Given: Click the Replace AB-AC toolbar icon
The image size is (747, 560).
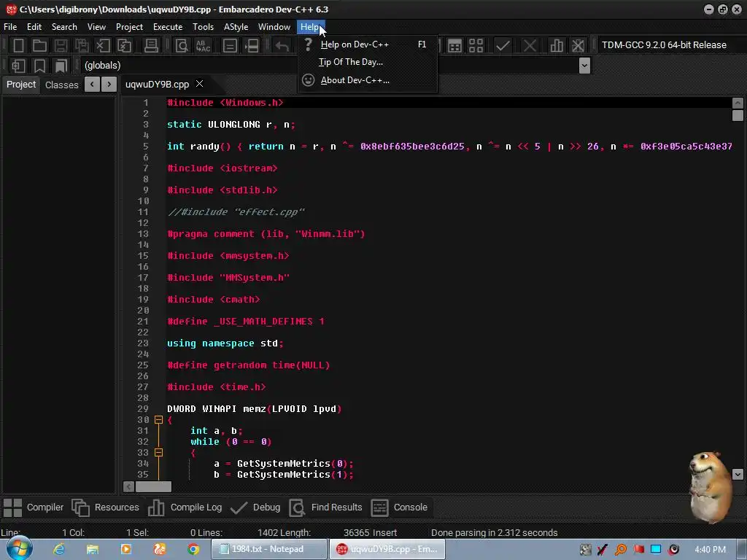Looking at the screenshot, I should pyautogui.click(x=203, y=45).
